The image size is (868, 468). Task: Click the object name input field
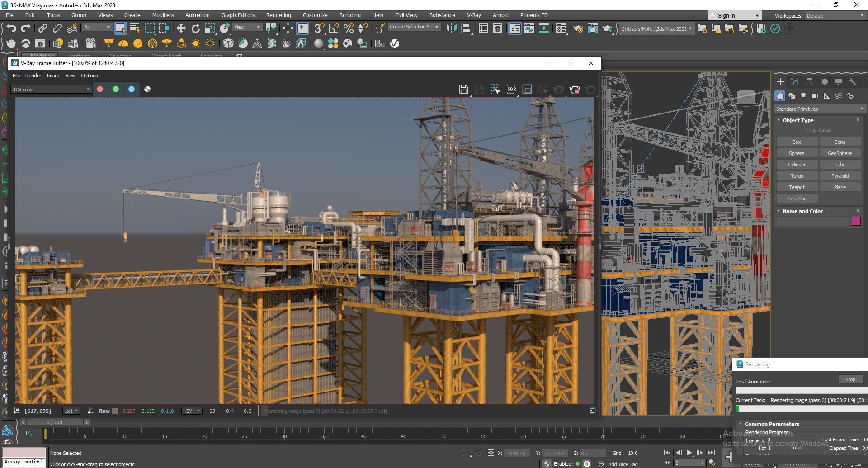coord(813,221)
